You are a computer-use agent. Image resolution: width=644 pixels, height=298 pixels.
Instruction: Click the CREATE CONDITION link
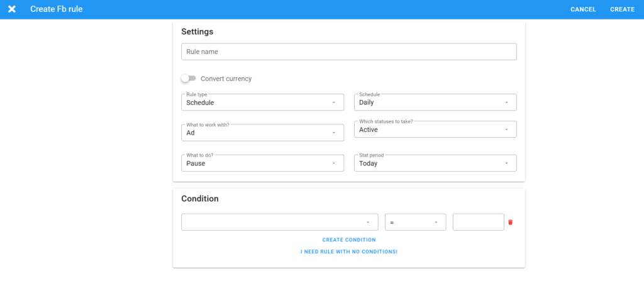coord(349,240)
